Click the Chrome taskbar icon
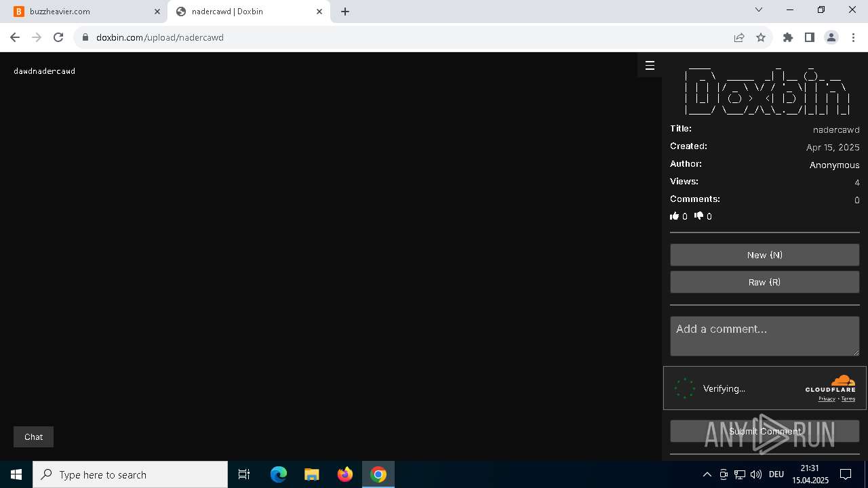 tap(378, 474)
